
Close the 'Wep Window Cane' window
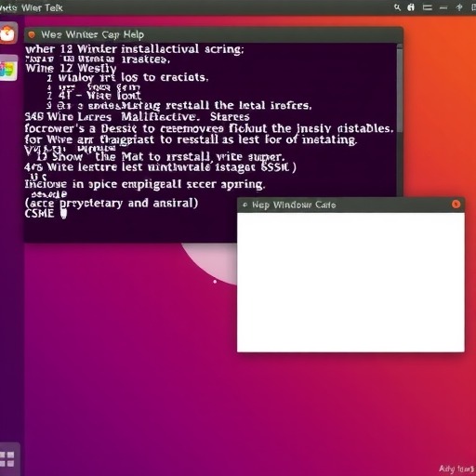456,205
